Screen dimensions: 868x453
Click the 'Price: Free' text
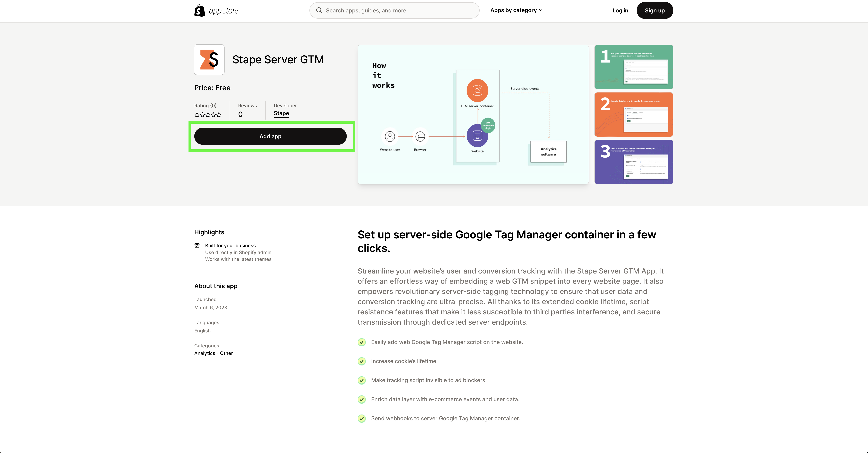(212, 88)
